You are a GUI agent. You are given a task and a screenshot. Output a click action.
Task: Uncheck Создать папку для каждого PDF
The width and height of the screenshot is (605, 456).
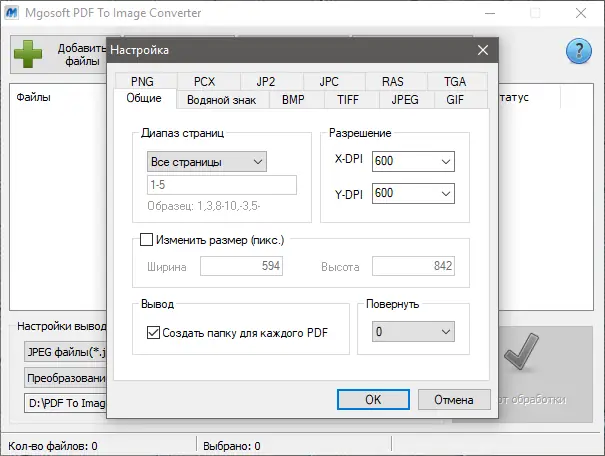[153, 332]
